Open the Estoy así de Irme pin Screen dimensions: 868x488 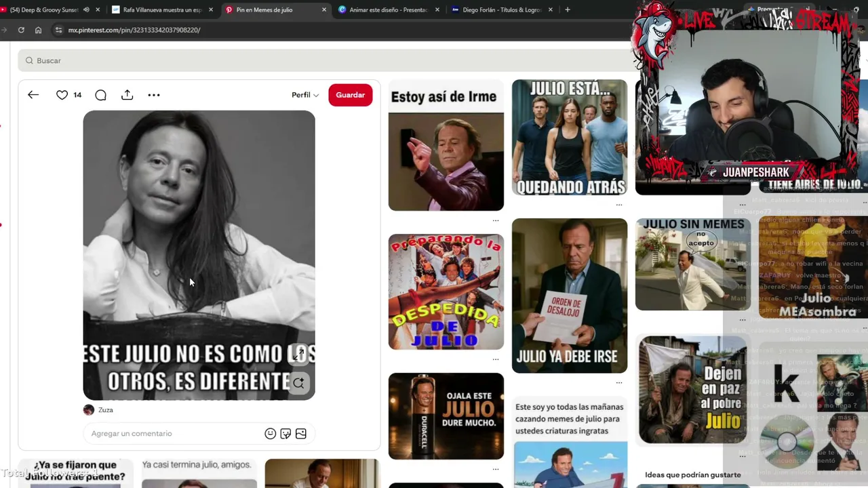(x=446, y=145)
